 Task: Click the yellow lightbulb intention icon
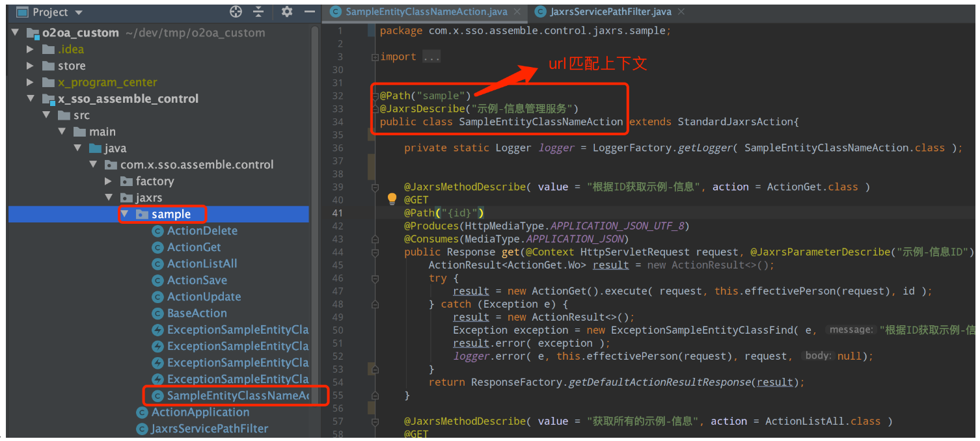click(392, 199)
